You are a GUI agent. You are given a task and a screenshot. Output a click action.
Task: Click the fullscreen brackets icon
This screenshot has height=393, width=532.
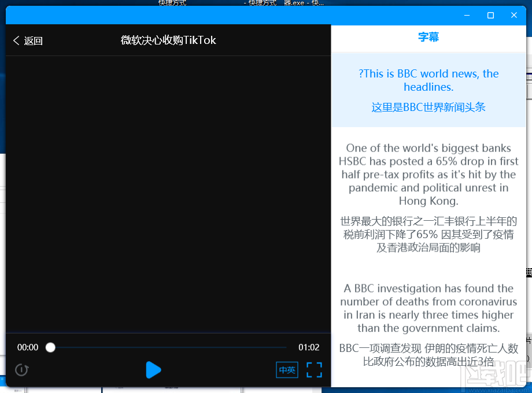click(x=314, y=370)
